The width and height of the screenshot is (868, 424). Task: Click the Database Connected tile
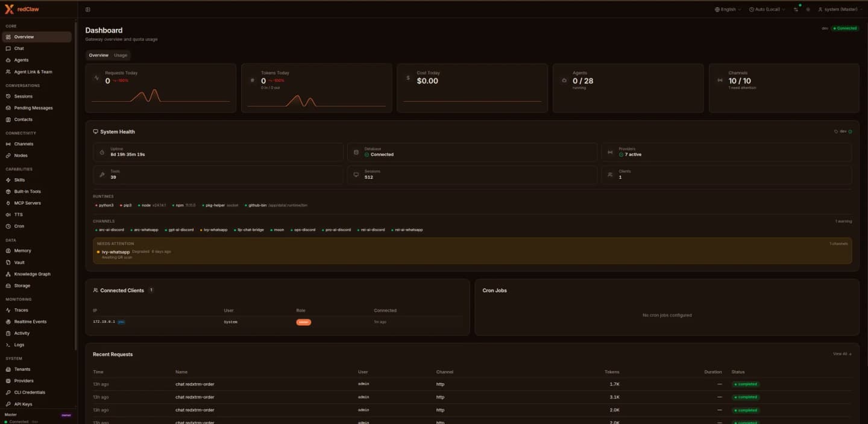(x=472, y=152)
